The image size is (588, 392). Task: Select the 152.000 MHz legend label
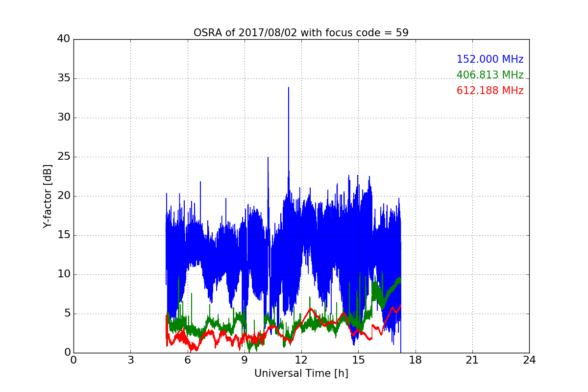490,59
